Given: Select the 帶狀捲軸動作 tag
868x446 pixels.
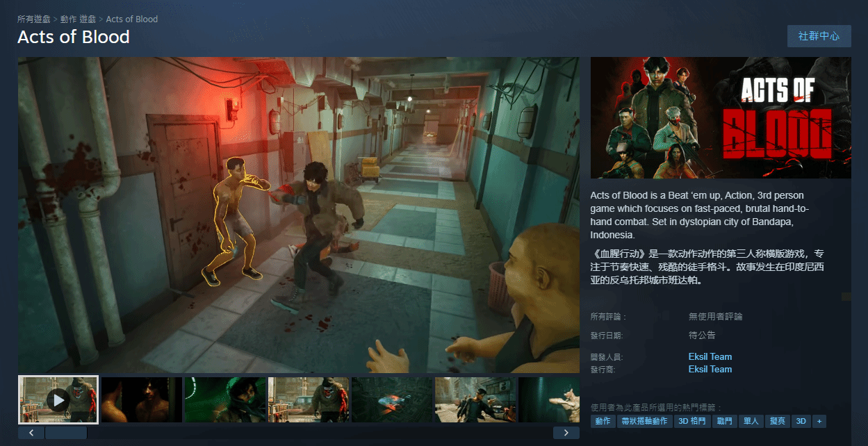Looking at the screenshot, I should coord(644,421).
